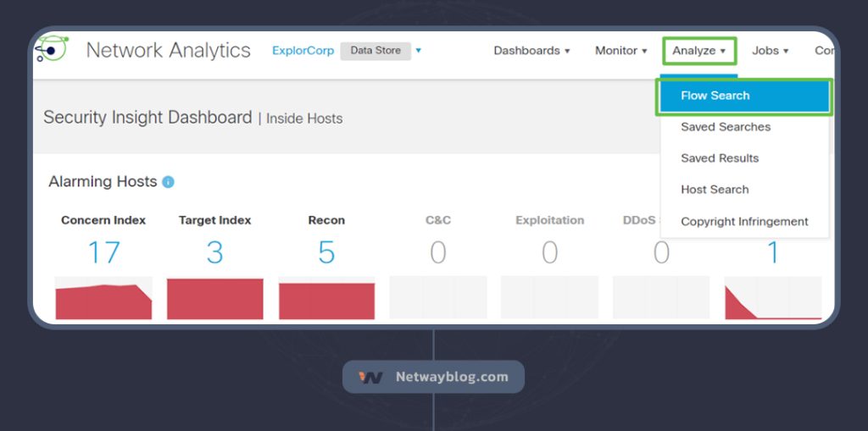This screenshot has width=868, height=431.
Task: Click the Netwayblog logo icon
Action: tap(371, 378)
